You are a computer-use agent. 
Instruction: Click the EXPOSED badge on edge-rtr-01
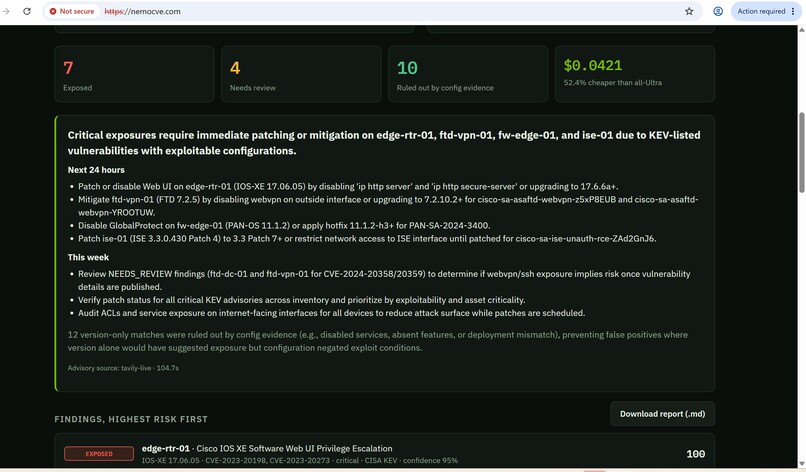click(99, 454)
